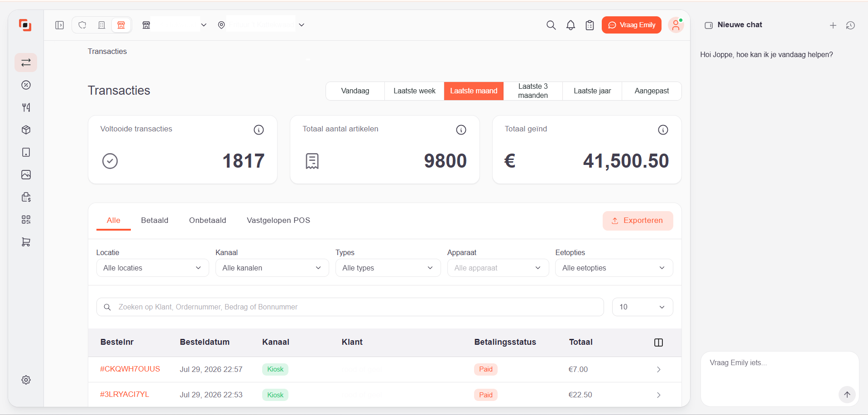The height and width of the screenshot is (415, 868).
Task: Open the Alle types dropdown
Action: (x=388, y=268)
